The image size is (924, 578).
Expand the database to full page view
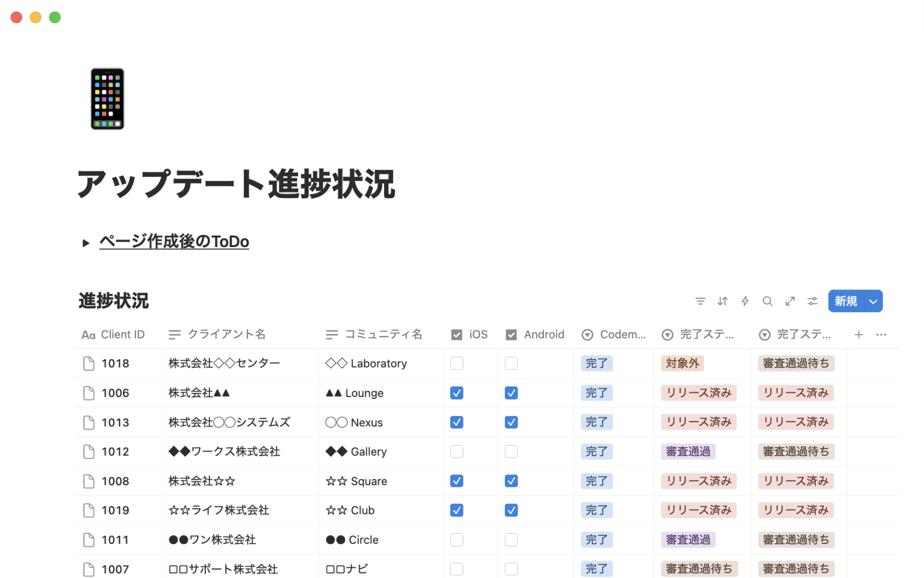[x=790, y=301]
